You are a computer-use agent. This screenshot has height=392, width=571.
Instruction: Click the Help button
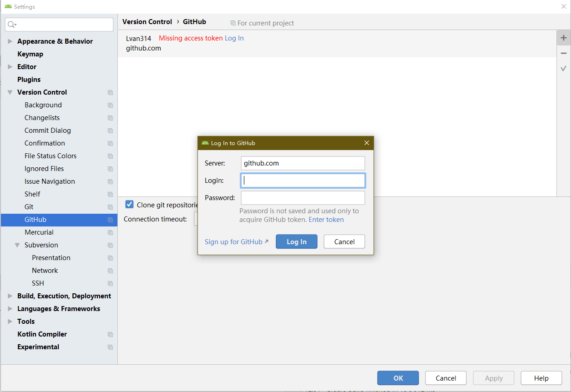(541, 378)
